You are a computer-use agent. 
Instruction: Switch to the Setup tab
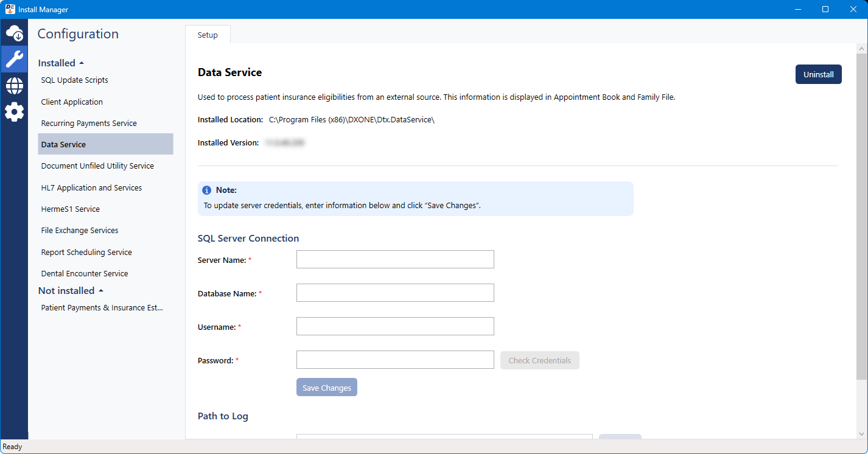(208, 35)
